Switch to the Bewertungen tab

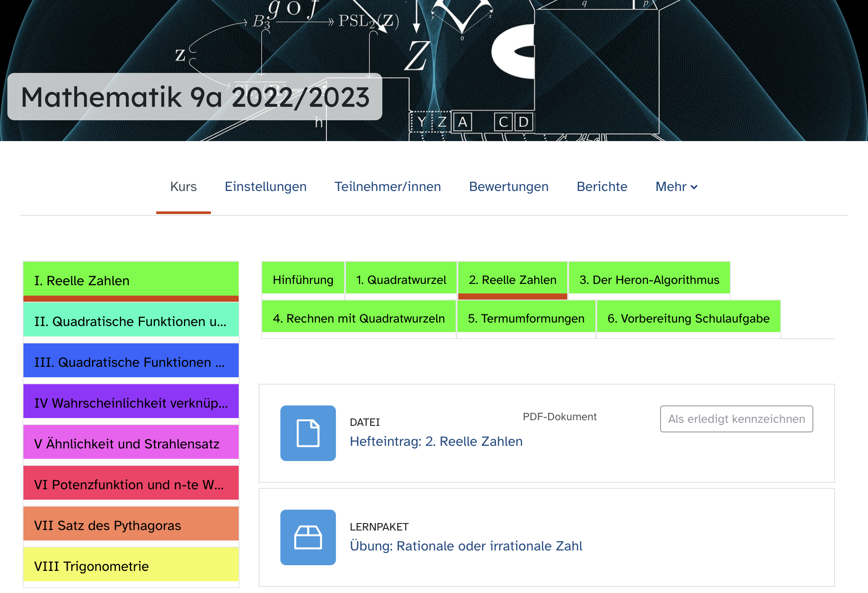point(509,187)
